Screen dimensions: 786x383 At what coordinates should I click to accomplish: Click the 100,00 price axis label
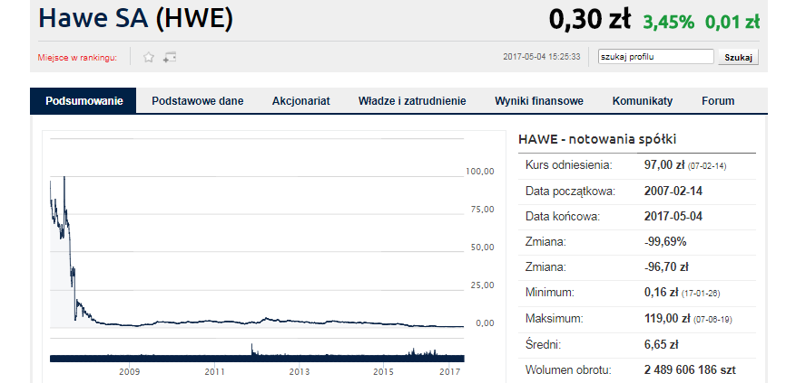pos(480,171)
